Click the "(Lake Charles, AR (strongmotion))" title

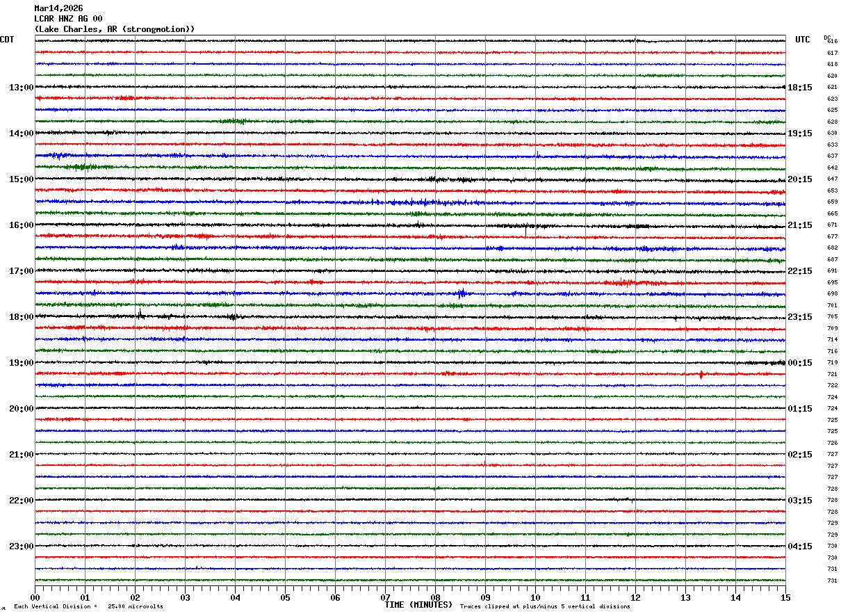click(x=115, y=29)
